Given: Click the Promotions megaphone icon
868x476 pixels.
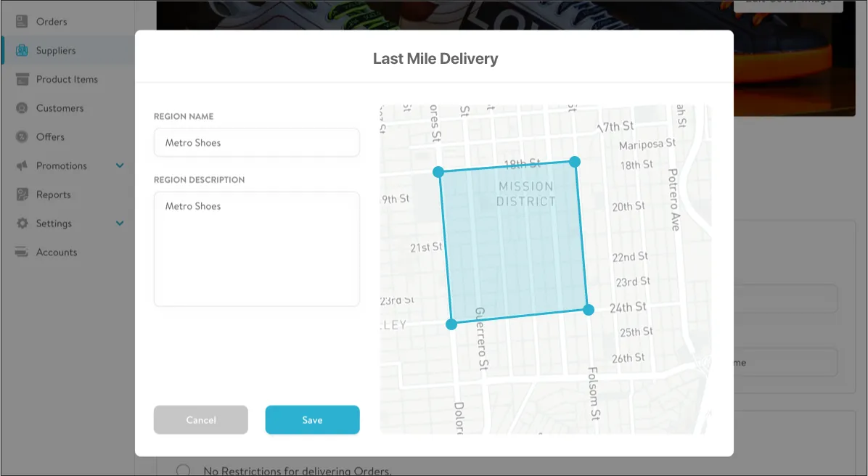Looking at the screenshot, I should point(22,166).
